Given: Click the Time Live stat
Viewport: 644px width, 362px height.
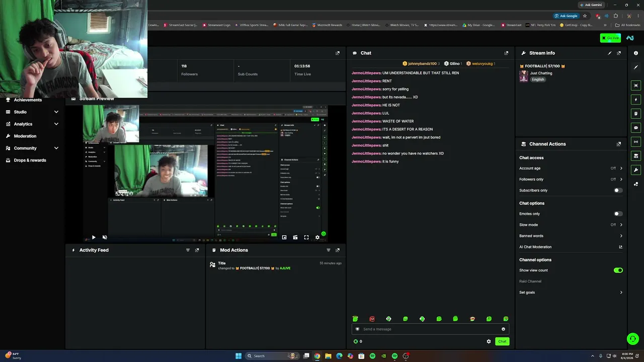Looking at the screenshot, I should click(302, 70).
